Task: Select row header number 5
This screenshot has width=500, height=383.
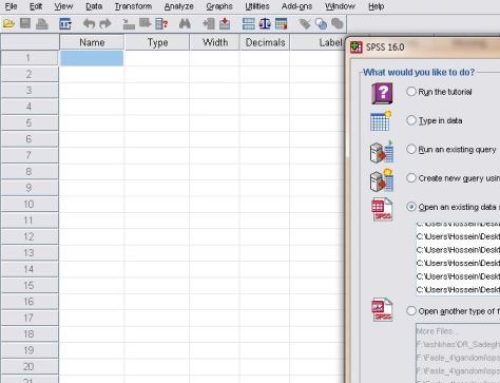Action: (x=29, y=123)
